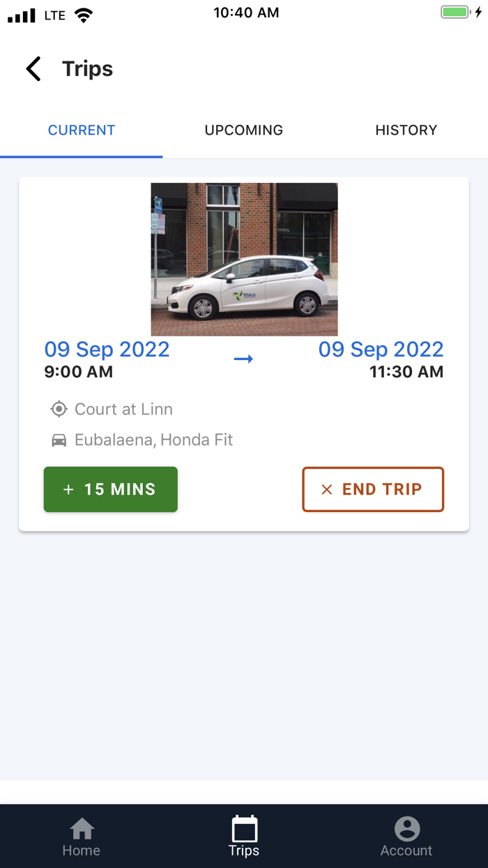Tap the Account person icon

coord(406,830)
